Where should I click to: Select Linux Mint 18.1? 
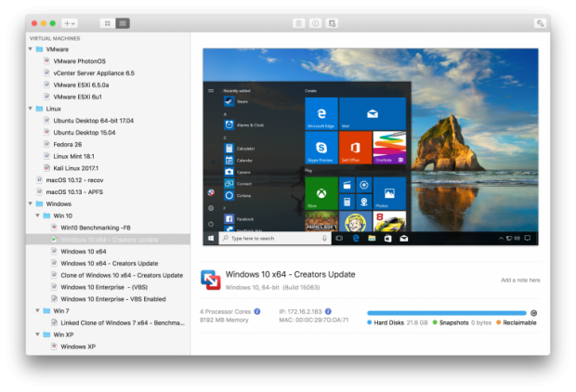(x=73, y=156)
